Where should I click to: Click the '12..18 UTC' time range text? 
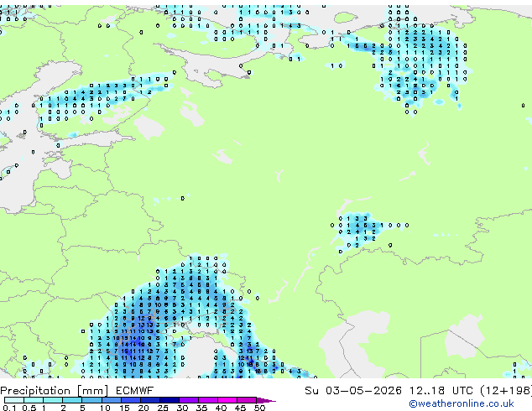pyautogui.click(x=441, y=391)
